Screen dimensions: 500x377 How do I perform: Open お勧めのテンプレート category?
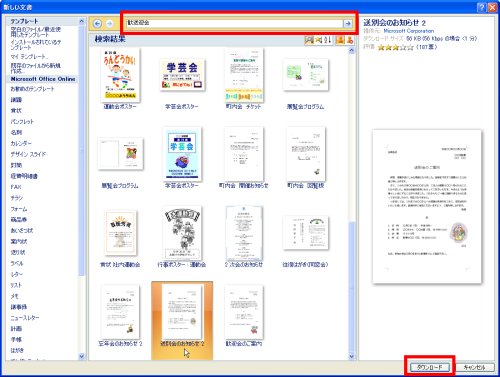(x=32, y=89)
